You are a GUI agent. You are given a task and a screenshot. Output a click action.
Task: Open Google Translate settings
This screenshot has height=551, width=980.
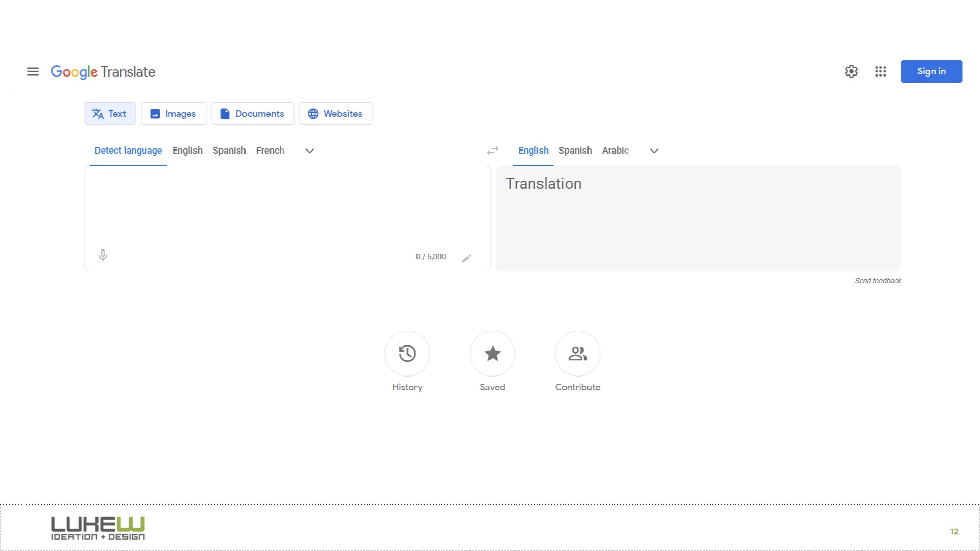[851, 71]
